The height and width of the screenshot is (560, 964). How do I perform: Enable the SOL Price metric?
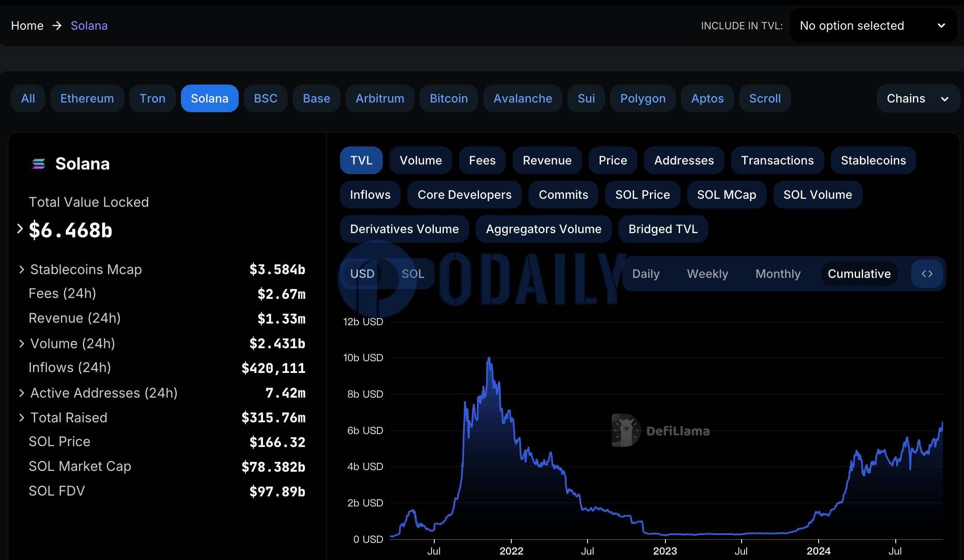pyautogui.click(x=642, y=195)
